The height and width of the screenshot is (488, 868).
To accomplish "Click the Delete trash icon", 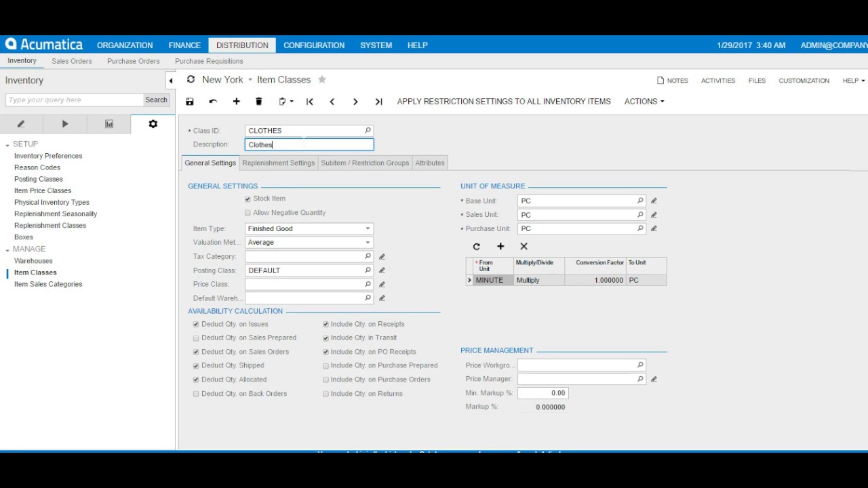I will click(258, 102).
